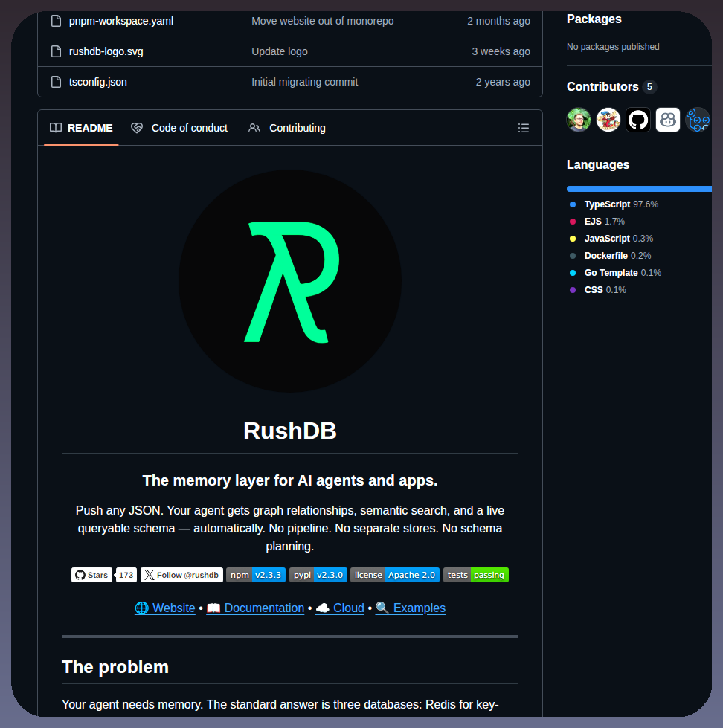Click the Follow @rushdb badge
This screenshot has height=728, width=723.
tap(181, 575)
